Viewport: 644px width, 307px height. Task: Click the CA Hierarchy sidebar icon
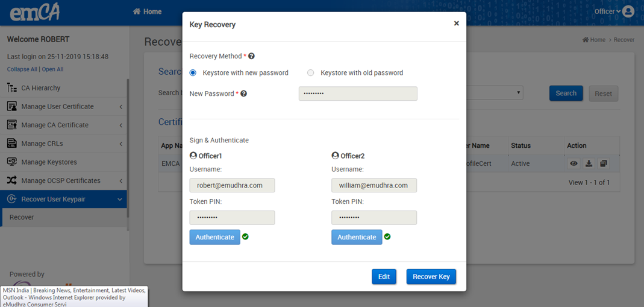[x=11, y=88]
